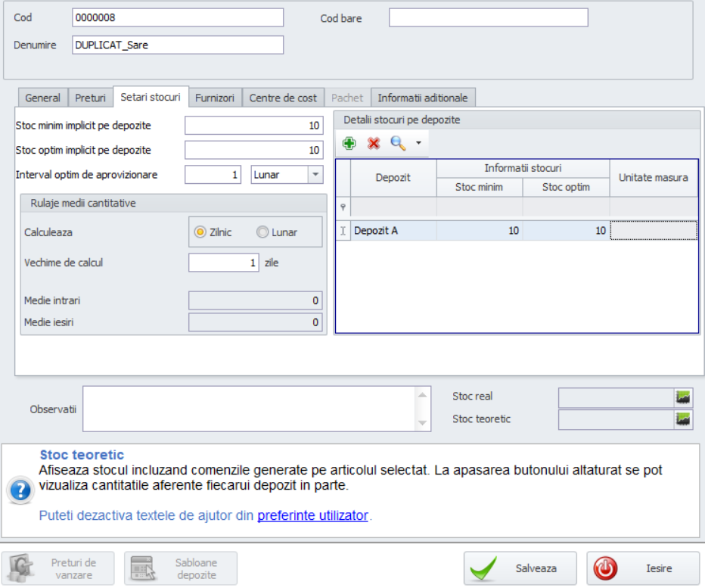Select the Lunar radio option

262,232
